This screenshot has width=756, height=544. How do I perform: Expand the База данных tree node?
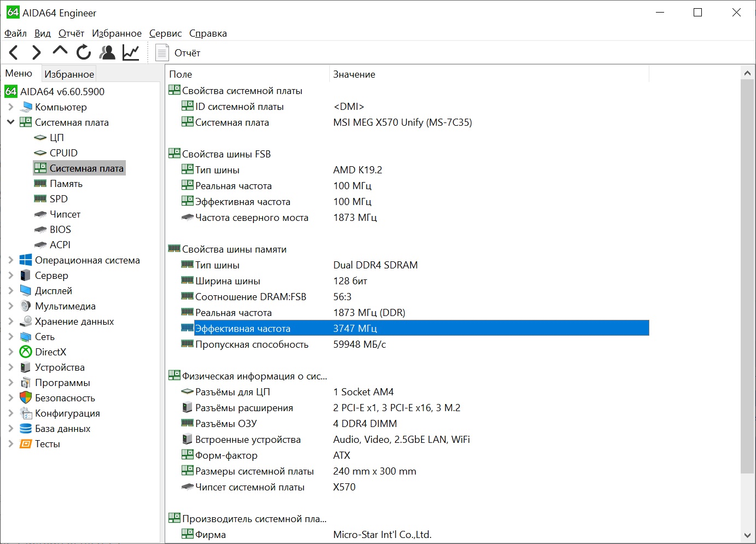tap(10, 429)
